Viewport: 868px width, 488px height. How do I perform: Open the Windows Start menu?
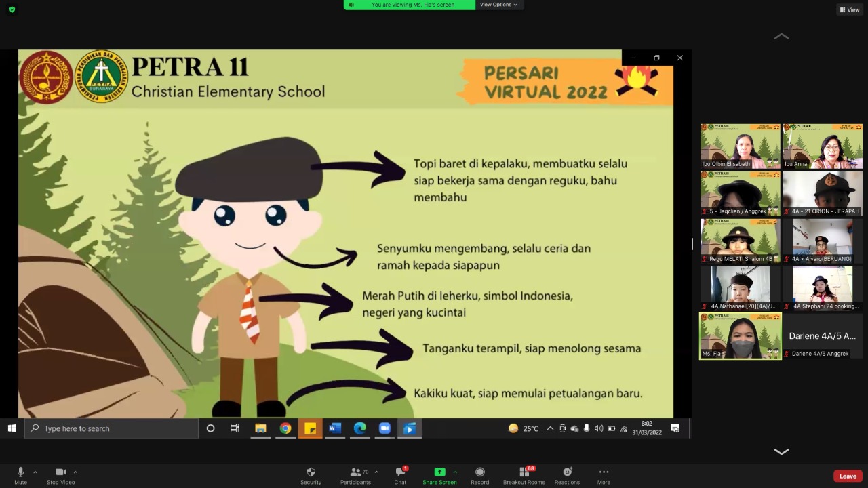click(12, 428)
